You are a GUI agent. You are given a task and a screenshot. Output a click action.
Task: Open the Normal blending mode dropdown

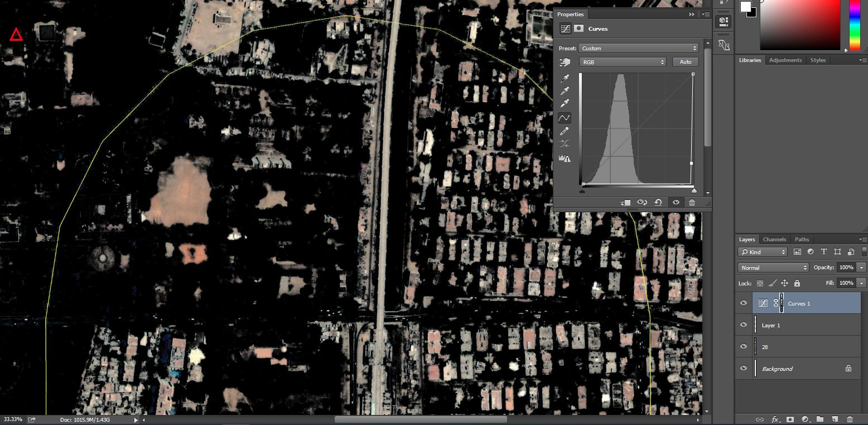(773, 268)
